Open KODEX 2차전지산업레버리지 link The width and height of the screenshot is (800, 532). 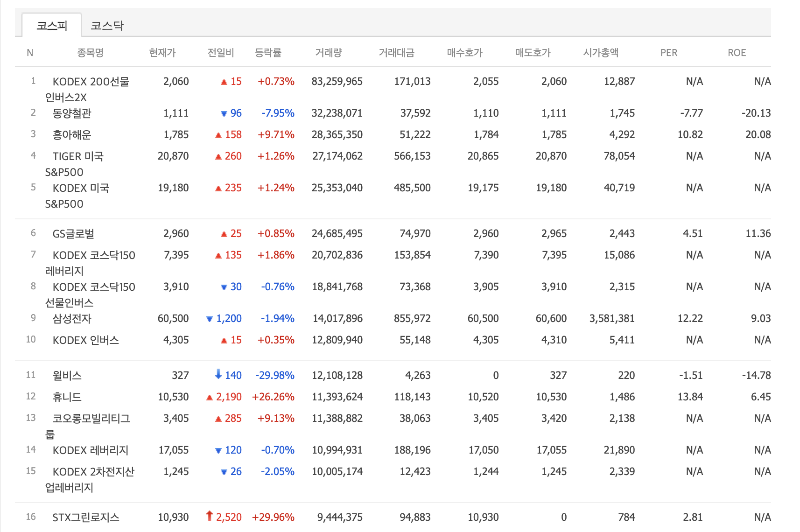tap(90, 479)
